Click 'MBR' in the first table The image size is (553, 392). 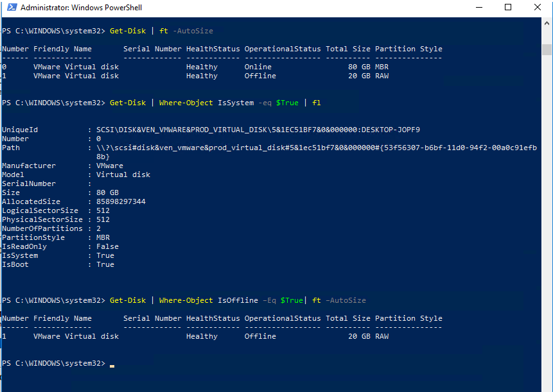[382, 67]
